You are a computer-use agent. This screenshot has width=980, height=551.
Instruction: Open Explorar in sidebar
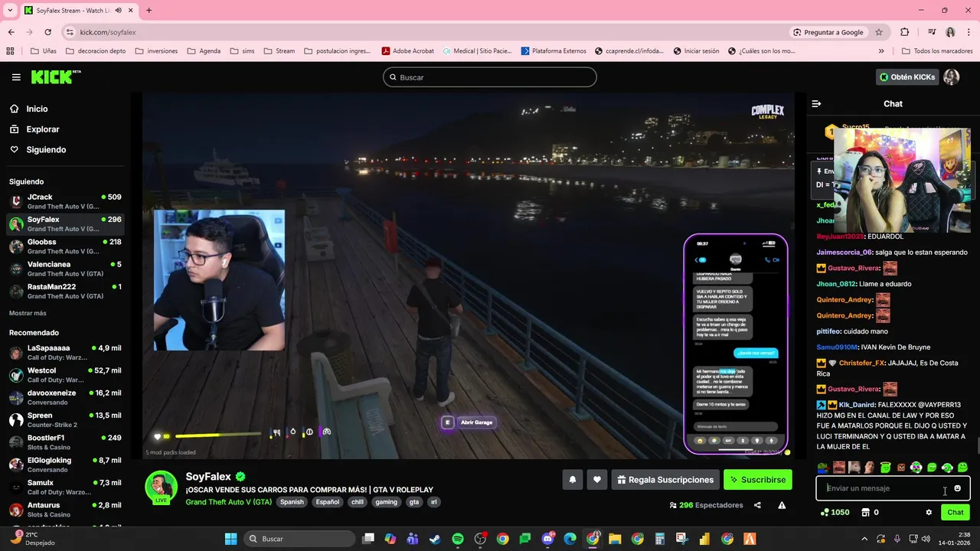[34, 129]
